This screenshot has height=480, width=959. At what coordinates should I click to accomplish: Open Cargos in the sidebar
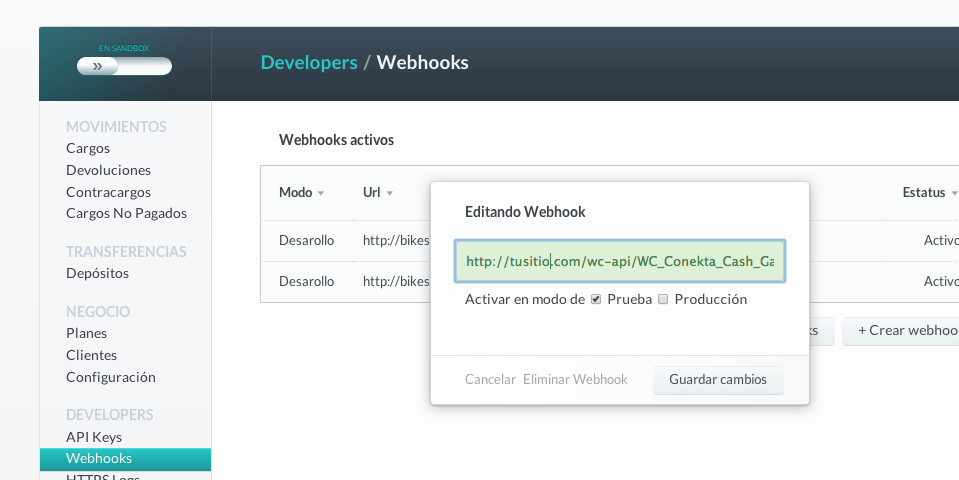(88, 149)
